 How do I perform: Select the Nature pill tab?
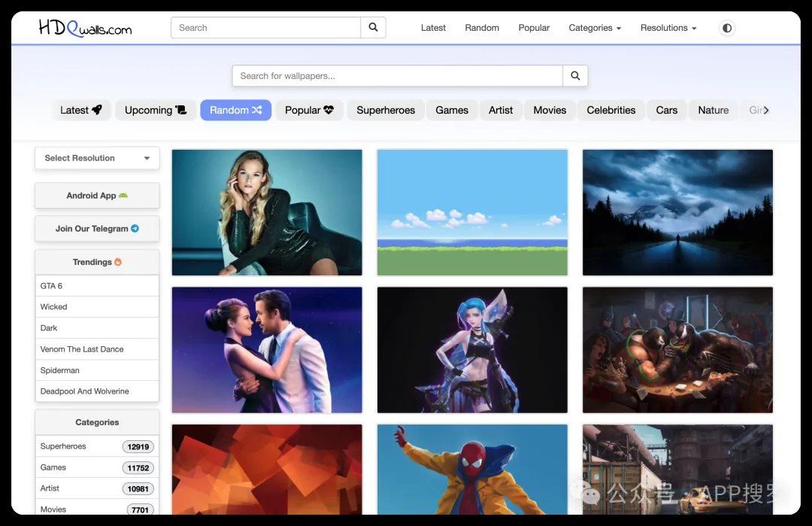tap(713, 110)
